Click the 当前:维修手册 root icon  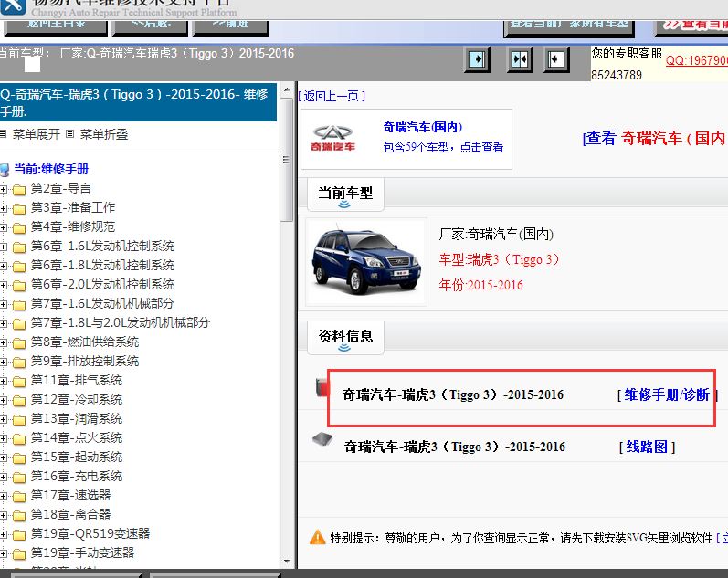(x=5, y=170)
